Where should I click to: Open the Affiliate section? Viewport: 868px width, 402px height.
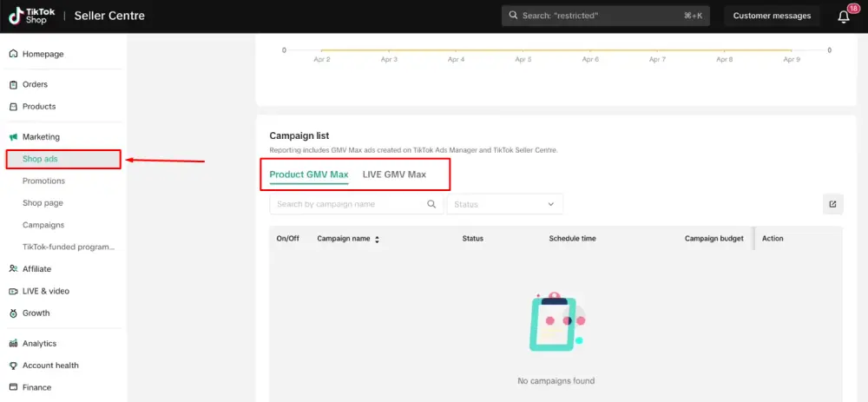[36, 268]
